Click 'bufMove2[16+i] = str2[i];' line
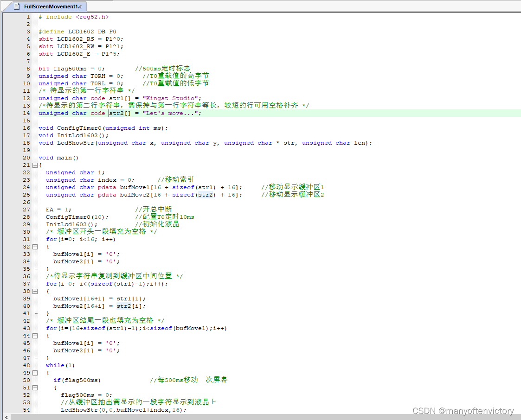This screenshot has width=521, height=420. point(99,306)
